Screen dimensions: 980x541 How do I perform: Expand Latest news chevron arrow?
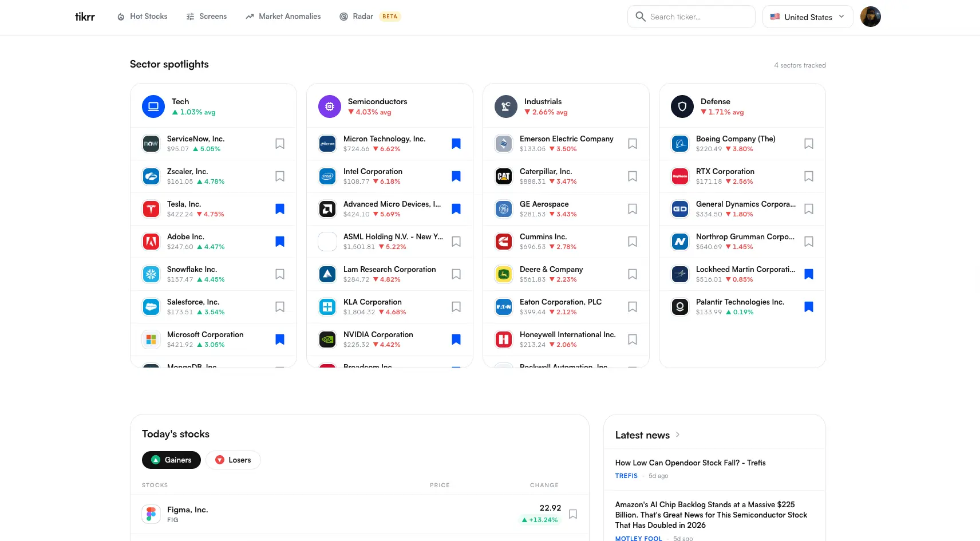[678, 435]
